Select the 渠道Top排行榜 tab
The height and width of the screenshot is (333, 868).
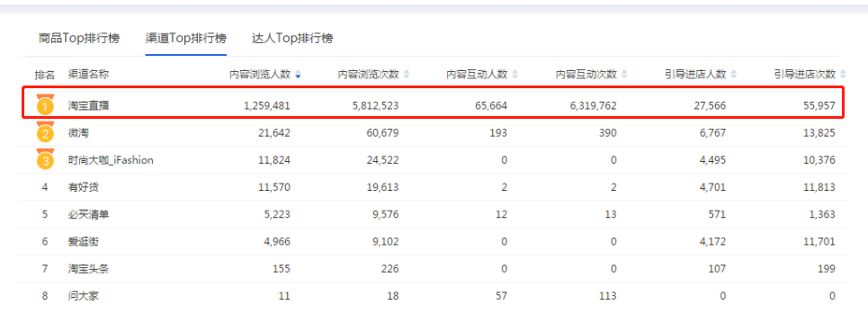pyautogui.click(x=186, y=38)
